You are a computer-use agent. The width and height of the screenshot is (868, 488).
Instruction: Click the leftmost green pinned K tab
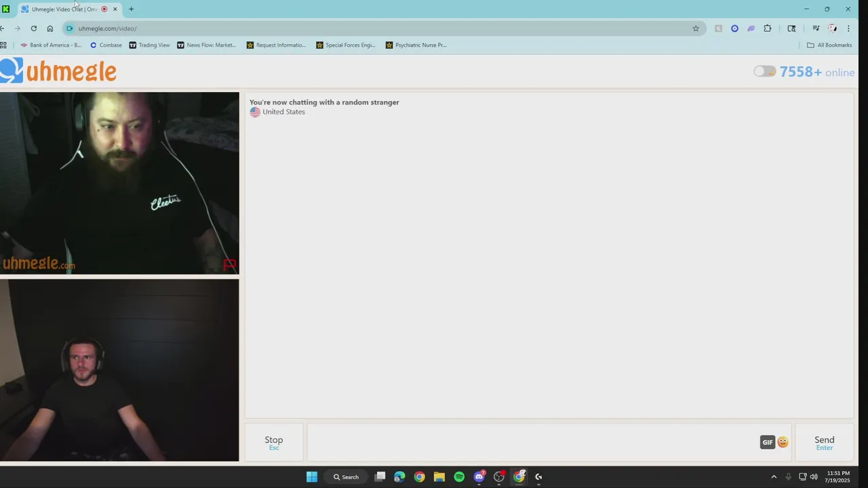6,9
